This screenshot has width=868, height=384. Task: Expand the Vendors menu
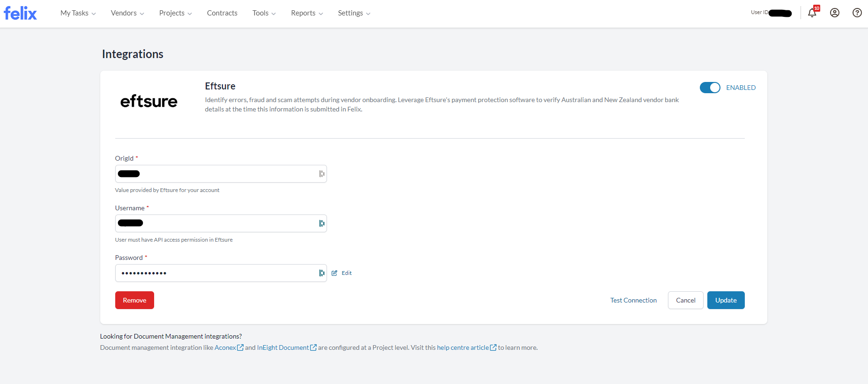tap(127, 13)
